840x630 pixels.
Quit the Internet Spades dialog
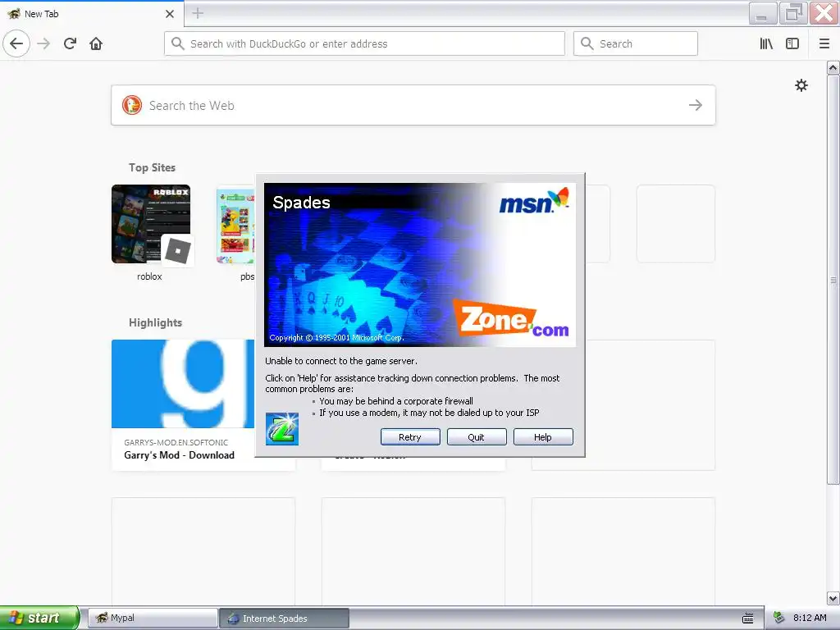click(x=477, y=437)
